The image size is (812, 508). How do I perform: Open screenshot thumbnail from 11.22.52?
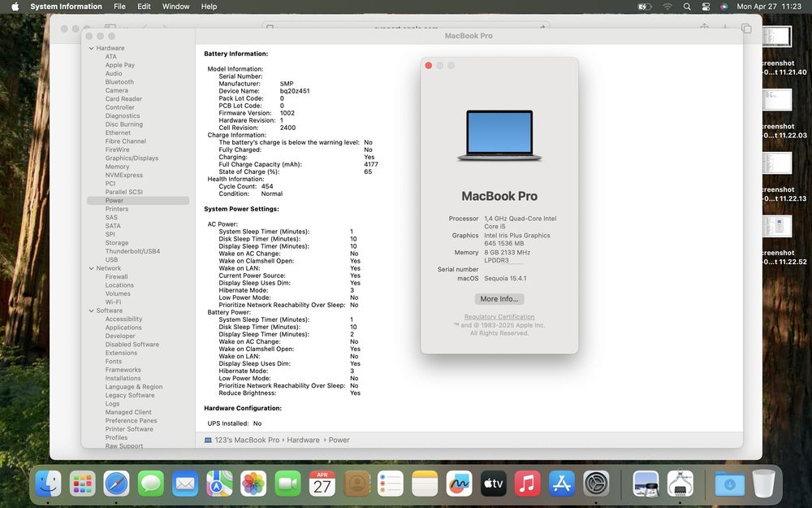click(x=777, y=226)
